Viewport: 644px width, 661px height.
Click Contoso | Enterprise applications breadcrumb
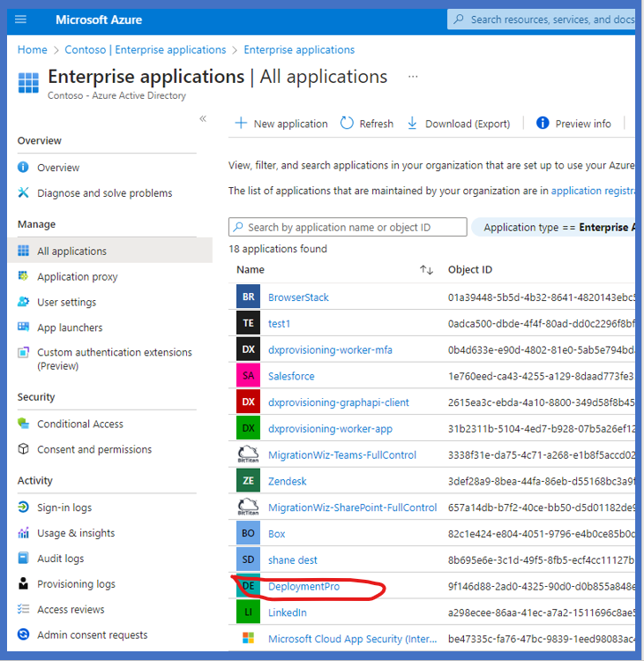tap(146, 49)
